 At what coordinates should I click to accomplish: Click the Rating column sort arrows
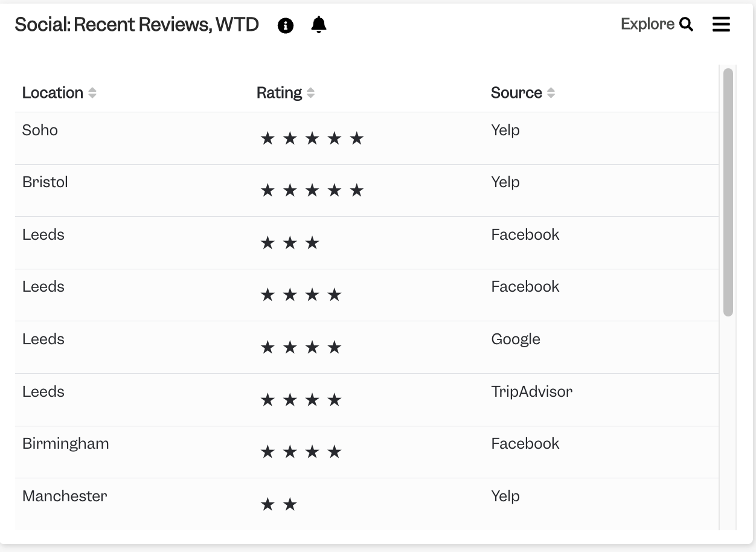click(310, 93)
